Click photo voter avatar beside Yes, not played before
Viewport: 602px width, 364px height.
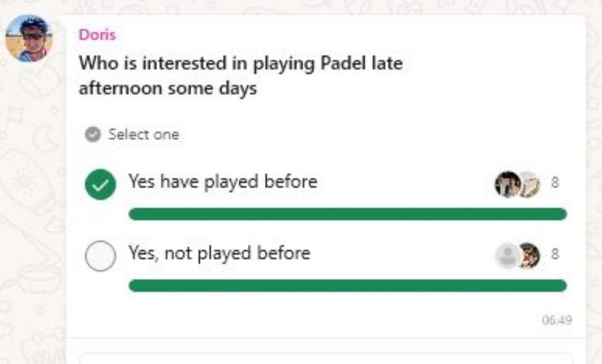point(529,256)
